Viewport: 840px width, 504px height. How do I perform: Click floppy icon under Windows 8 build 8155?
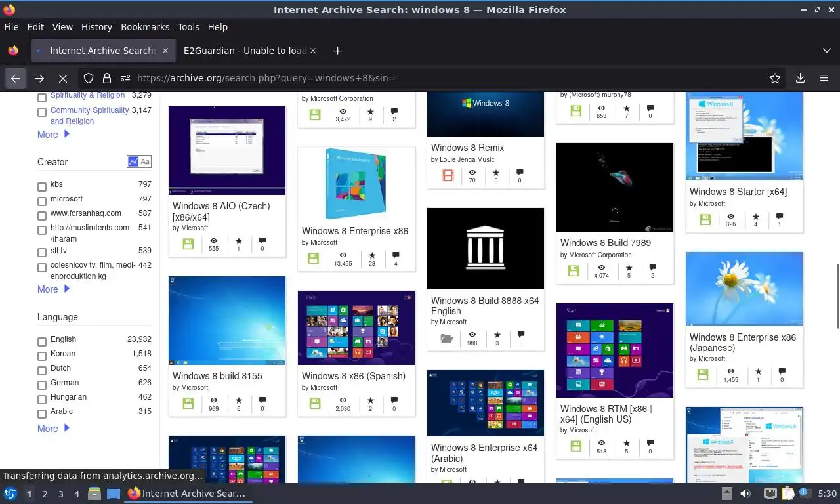click(x=188, y=404)
